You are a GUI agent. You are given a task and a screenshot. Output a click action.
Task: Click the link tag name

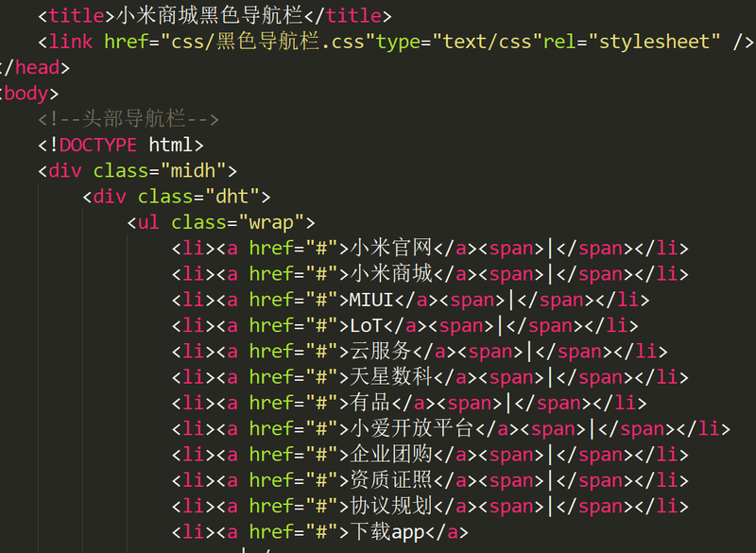[70, 42]
